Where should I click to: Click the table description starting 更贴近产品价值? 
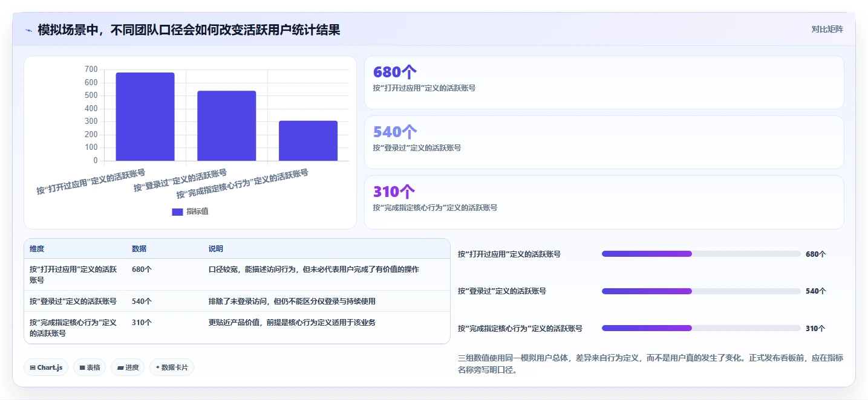coord(292,323)
